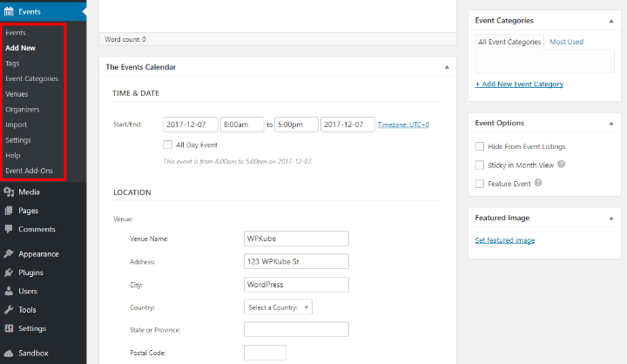Click the Venue Name input field

[296, 239]
